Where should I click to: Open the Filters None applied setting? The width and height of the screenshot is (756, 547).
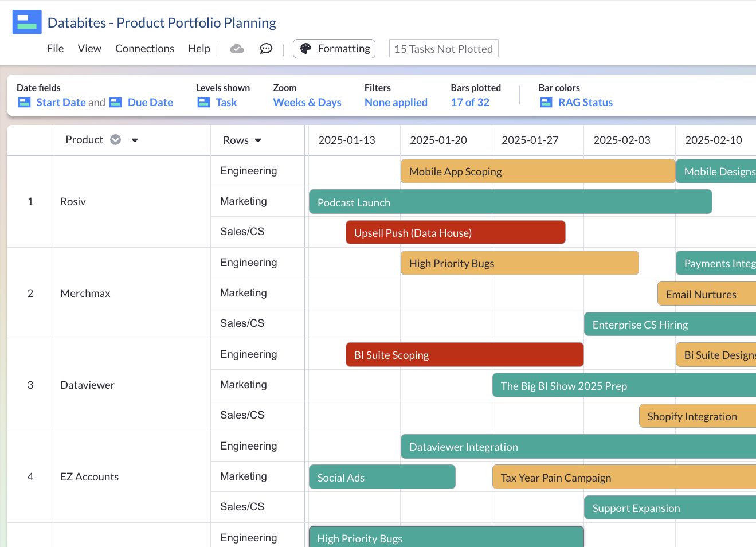tap(395, 102)
